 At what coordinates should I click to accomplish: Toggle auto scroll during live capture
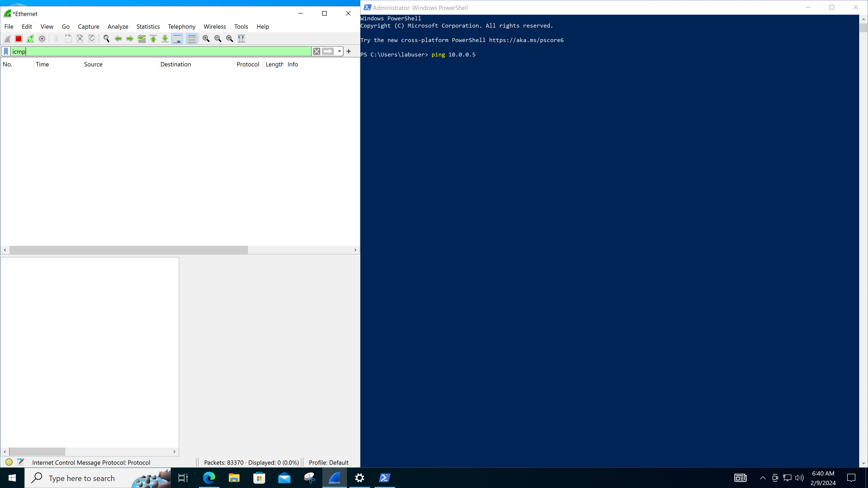(177, 39)
